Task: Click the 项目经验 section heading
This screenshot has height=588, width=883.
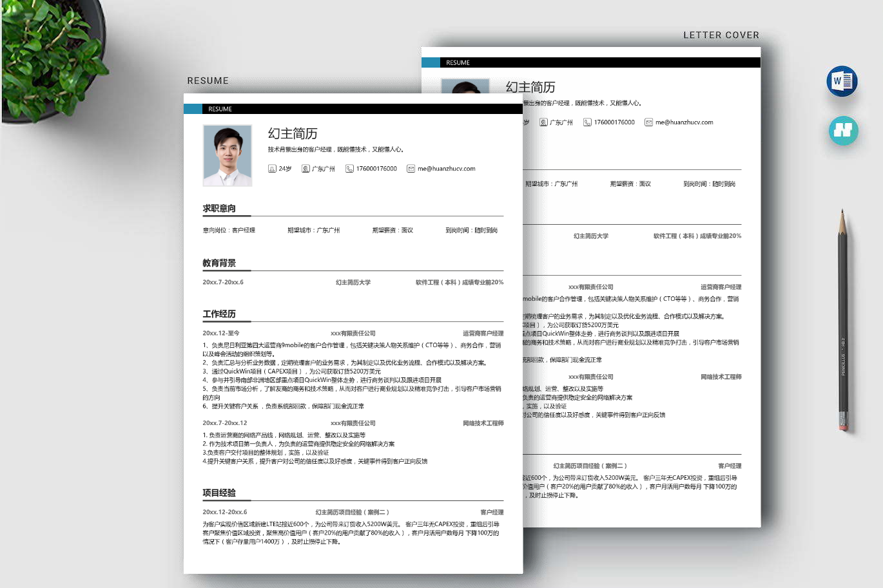Action: pyautogui.click(x=219, y=493)
